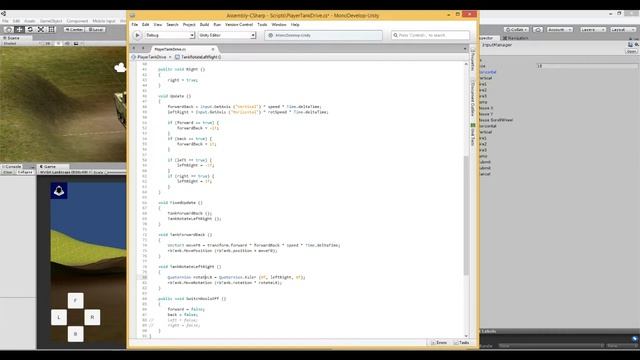Open MonoDevelop View menu

(158, 24)
